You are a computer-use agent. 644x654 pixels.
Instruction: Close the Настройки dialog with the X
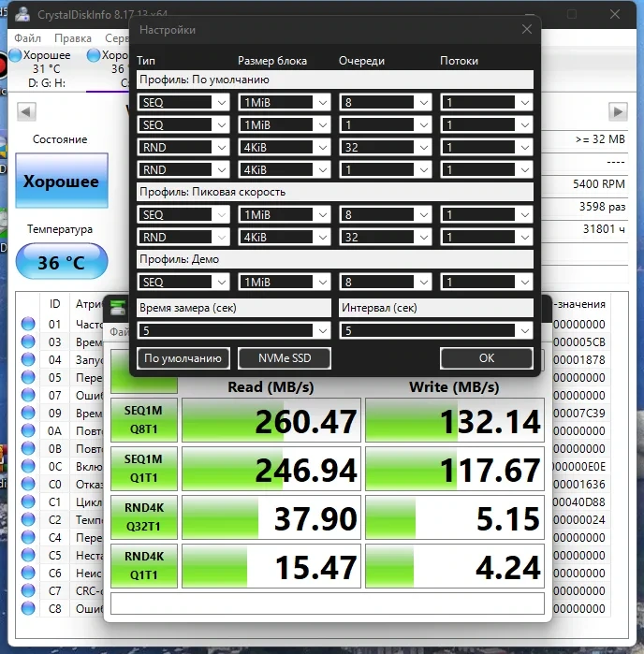point(527,29)
